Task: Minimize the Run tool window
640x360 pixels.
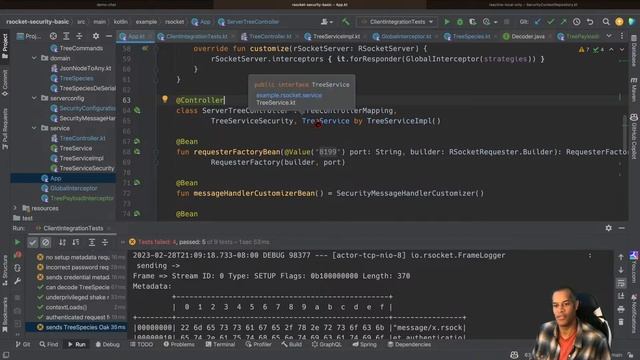Action: pos(621,228)
